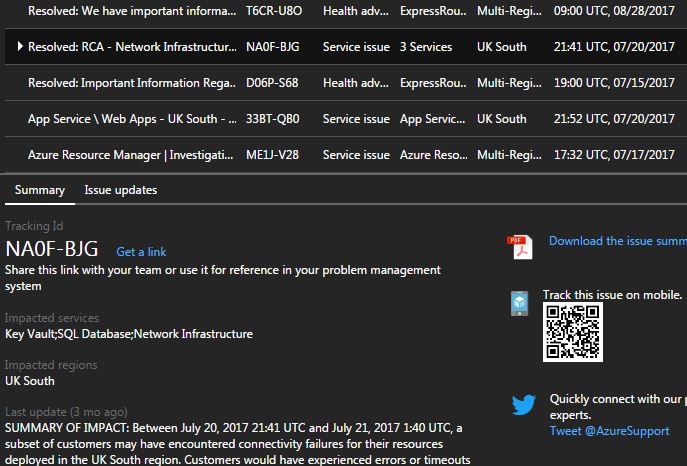Select the Summary tab

[x=40, y=190]
